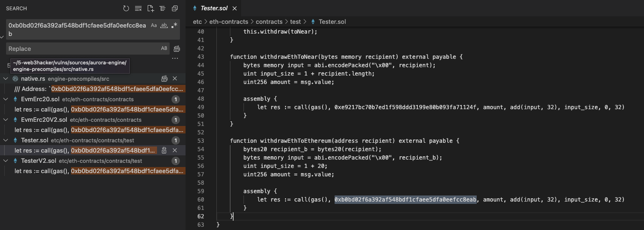Clear all search results
Screen dimensions: 644x230
coord(138,8)
